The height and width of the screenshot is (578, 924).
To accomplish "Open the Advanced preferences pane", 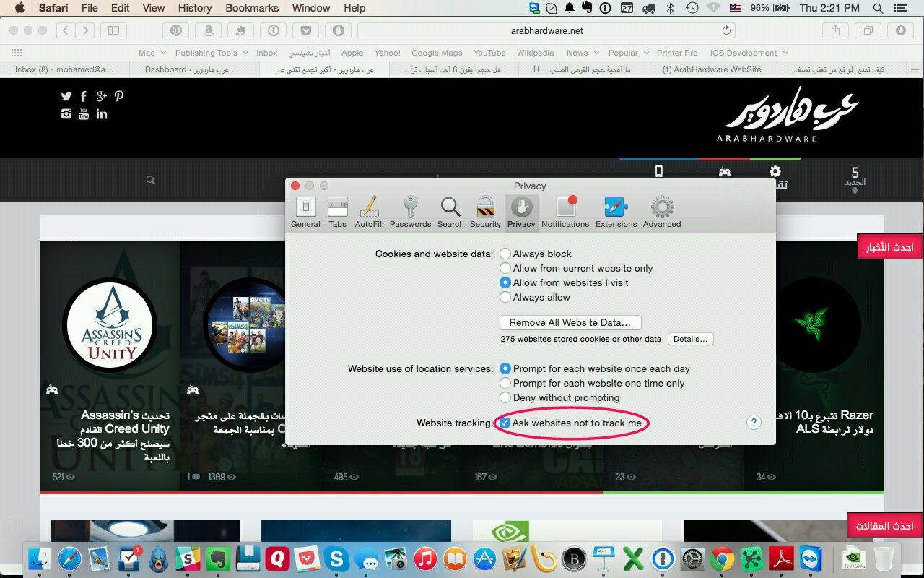I will 662,212.
